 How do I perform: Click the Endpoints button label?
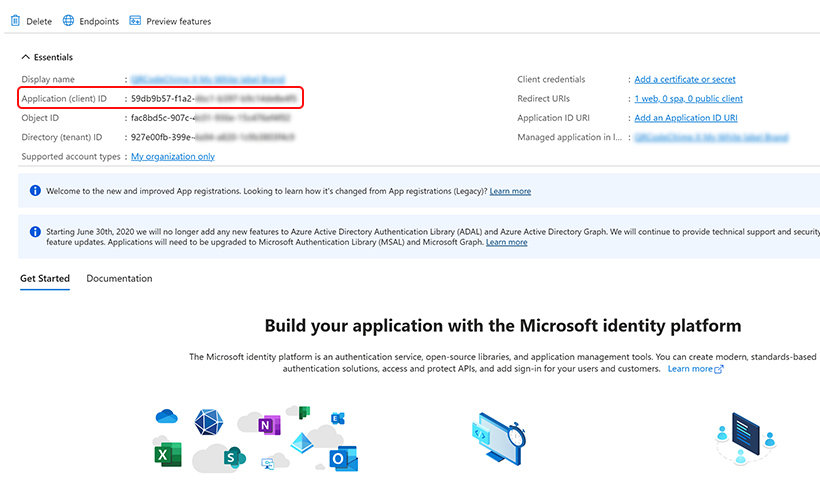[99, 21]
